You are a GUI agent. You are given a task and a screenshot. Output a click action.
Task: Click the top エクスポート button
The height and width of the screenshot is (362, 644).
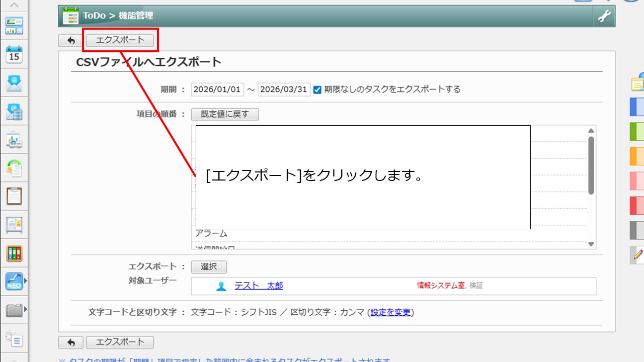[x=120, y=40]
